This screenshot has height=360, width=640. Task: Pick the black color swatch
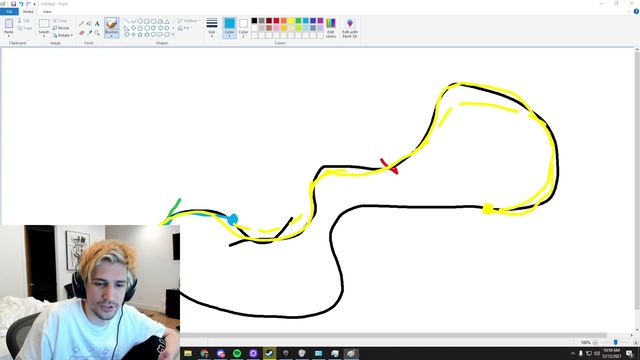point(254,21)
